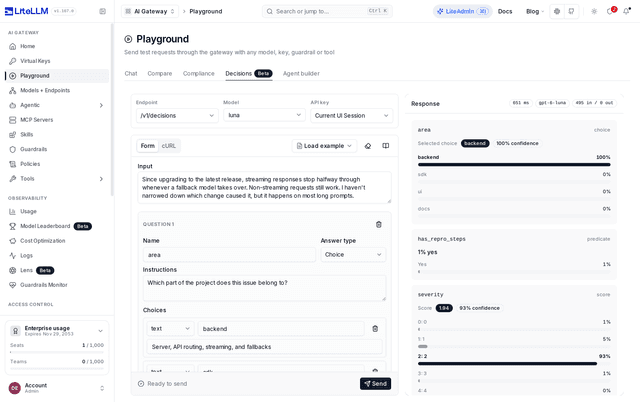Open the Load example dropdown
Screen dimensions: 640x402
tap(324, 146)
